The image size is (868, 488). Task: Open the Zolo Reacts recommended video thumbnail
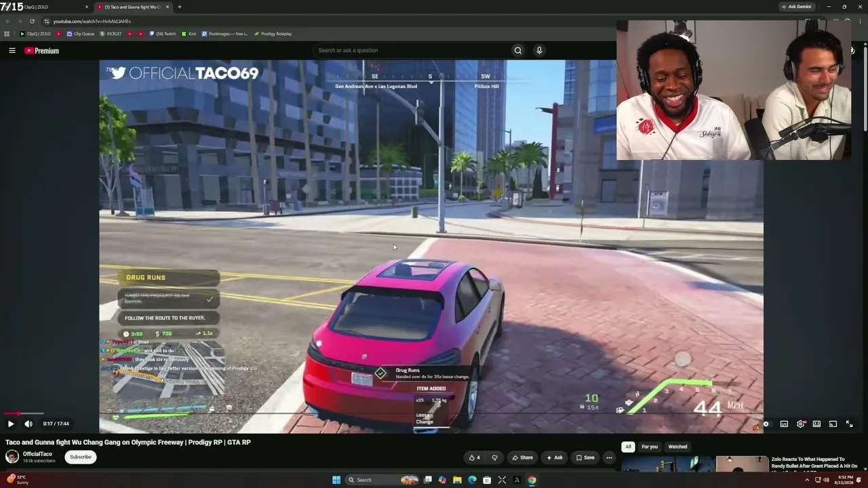[x=694, y=464]
